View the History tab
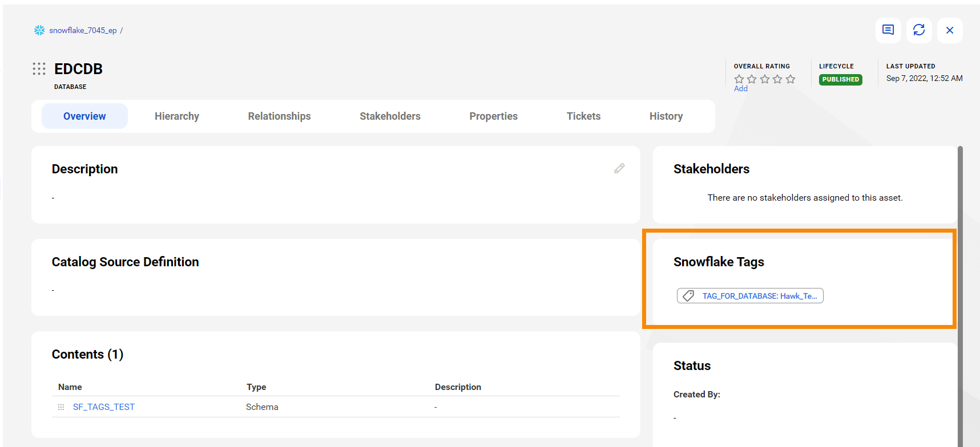This screenshot has height=447, width=980. 666,116
